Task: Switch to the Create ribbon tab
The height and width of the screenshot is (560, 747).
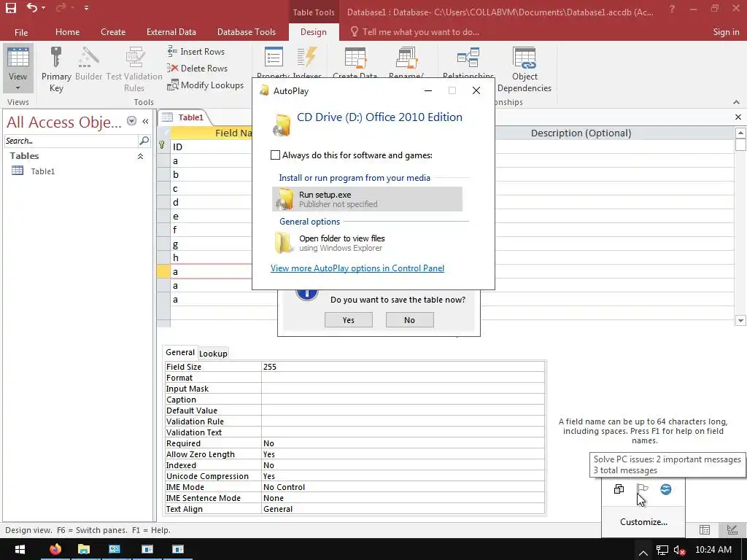Action: [113, 32]
